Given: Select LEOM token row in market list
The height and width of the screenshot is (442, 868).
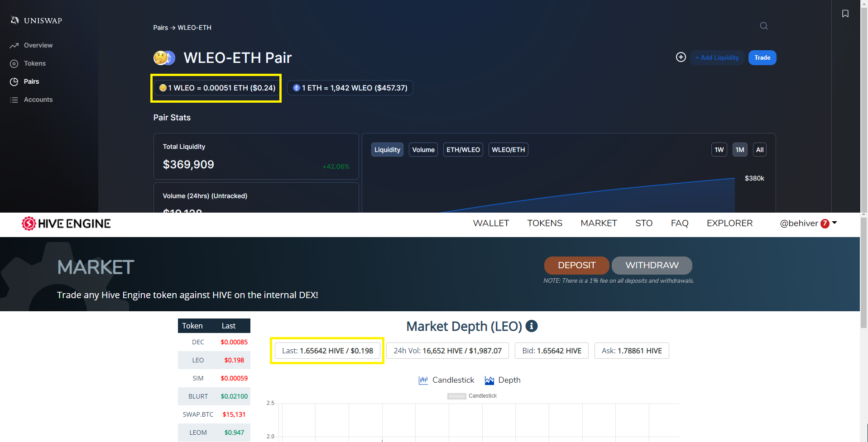Looking at the screenshot, I should [214, 432].
